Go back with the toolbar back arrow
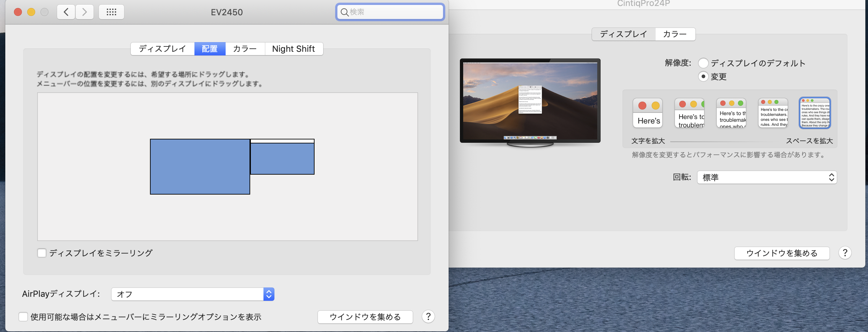This screenshot has height=332, width=868. (x=66, y=12)
